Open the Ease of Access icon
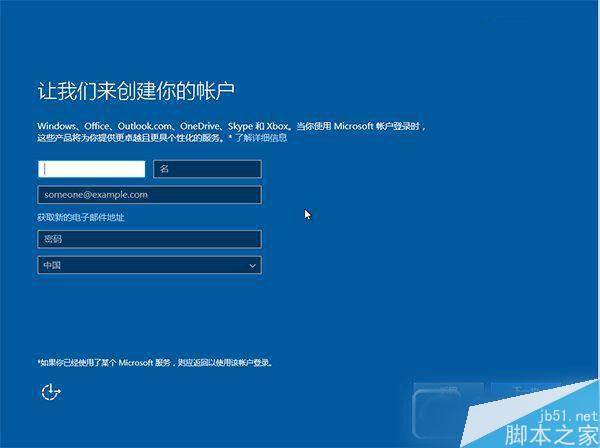600x448 pixels. (x=50, y=392)
